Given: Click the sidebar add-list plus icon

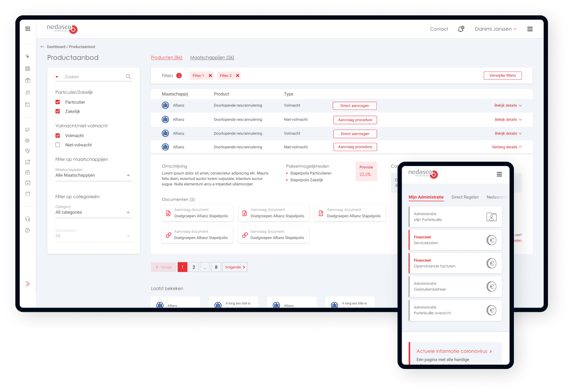Looking at the screenshot, I should coord(27,57).
